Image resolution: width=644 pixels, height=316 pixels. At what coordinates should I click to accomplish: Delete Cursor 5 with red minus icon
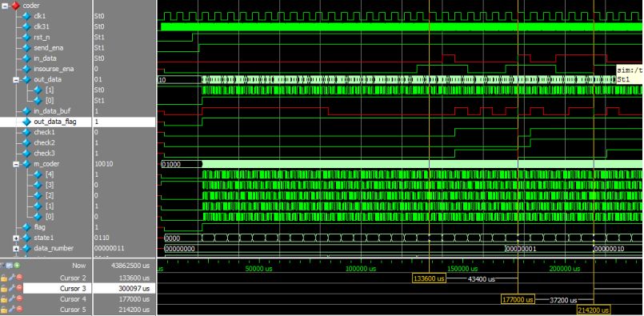pyautogui.click(x=19, y=310)
